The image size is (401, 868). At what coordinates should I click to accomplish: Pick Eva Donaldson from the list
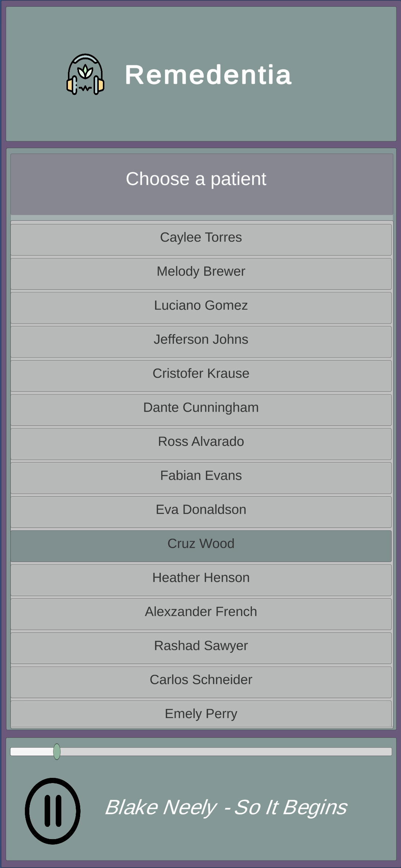coord(201,512)
